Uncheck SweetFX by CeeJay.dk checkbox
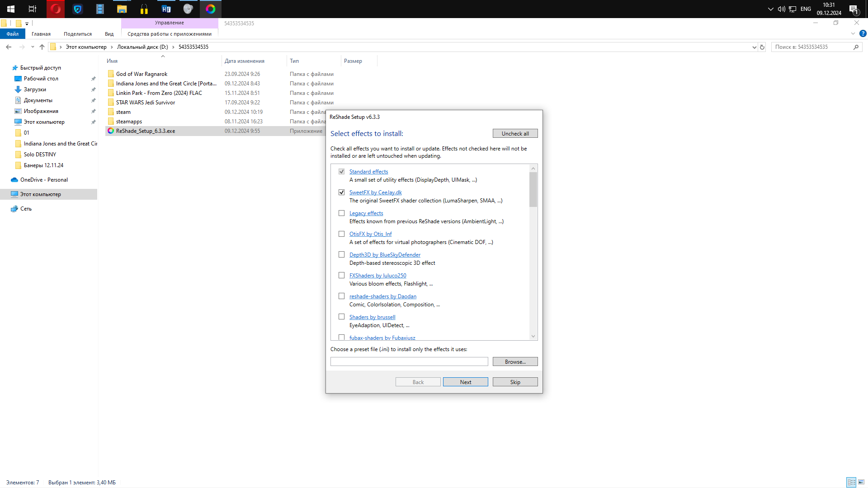 click(342, 192)
